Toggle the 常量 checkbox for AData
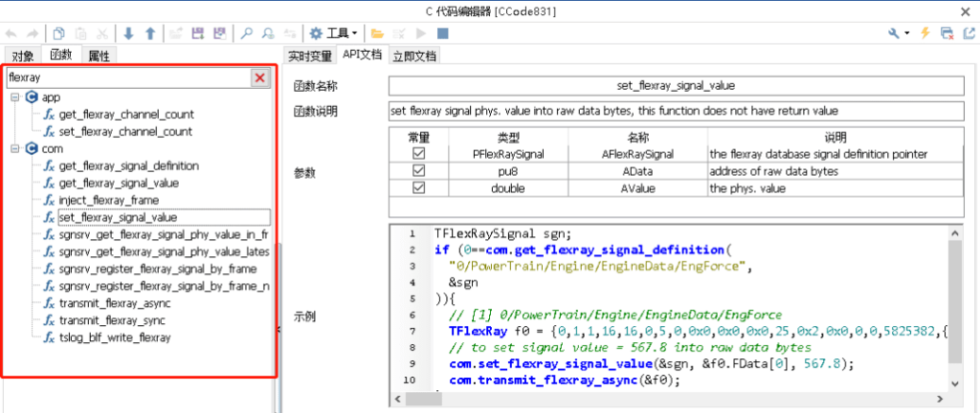The width and height of the screenshot is (980, 413). click(419, 170)
